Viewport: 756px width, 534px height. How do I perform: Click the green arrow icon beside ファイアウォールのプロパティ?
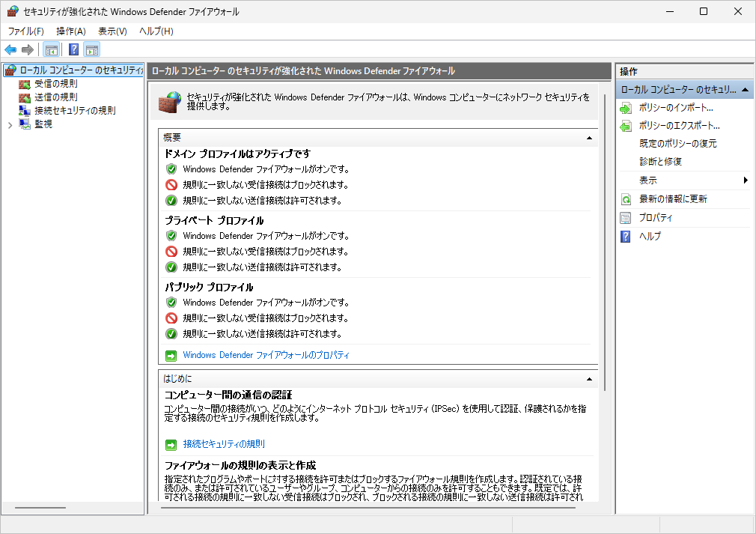pyautogui.click(x=171, y=356)
